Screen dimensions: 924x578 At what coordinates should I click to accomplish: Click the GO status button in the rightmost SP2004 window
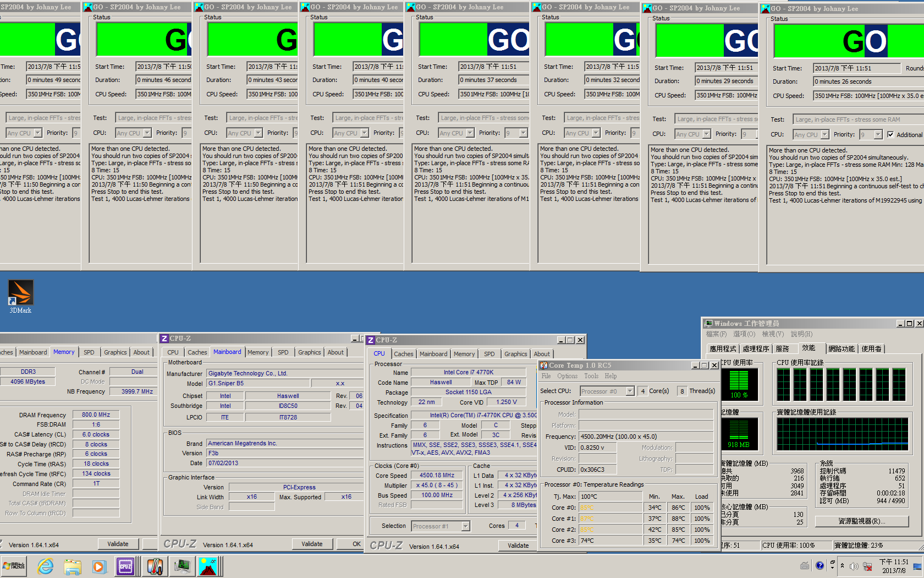click(x=849, y=41)
